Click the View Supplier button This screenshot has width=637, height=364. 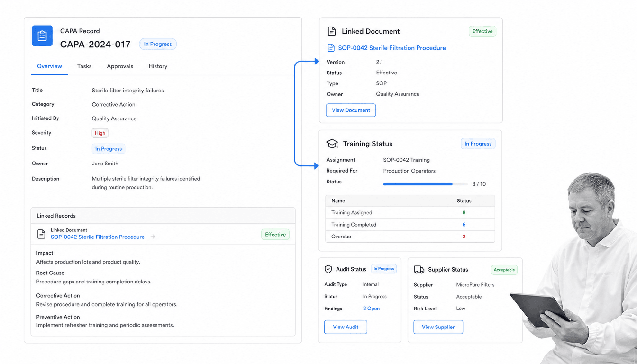tap(438, 327)
